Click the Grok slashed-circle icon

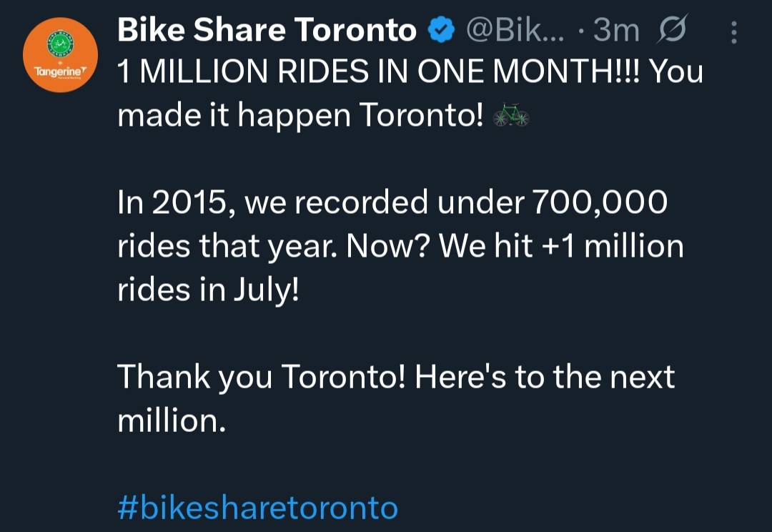(668, 31)
